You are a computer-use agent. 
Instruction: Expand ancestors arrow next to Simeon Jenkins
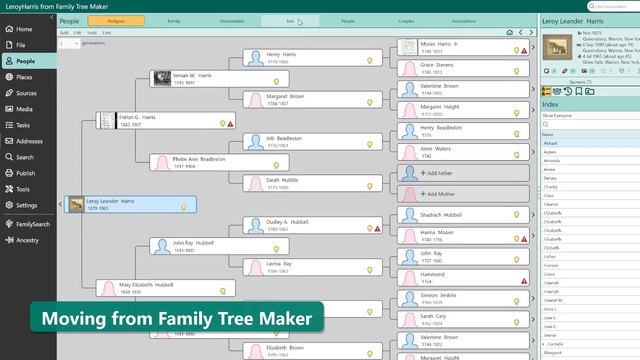[x=533, y=298]
